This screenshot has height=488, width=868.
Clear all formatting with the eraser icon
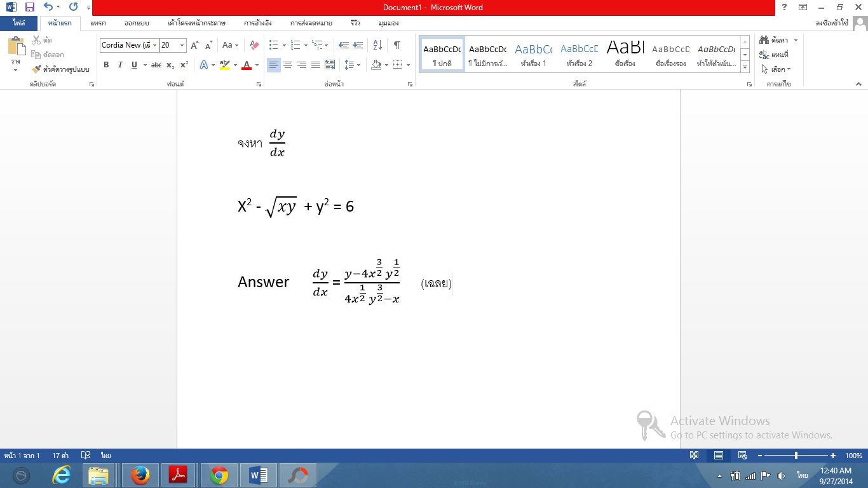(254, 45)
